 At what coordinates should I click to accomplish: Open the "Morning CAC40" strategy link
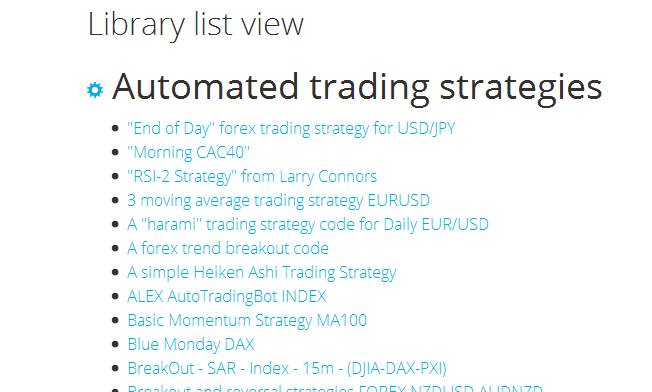coord(188,152)
